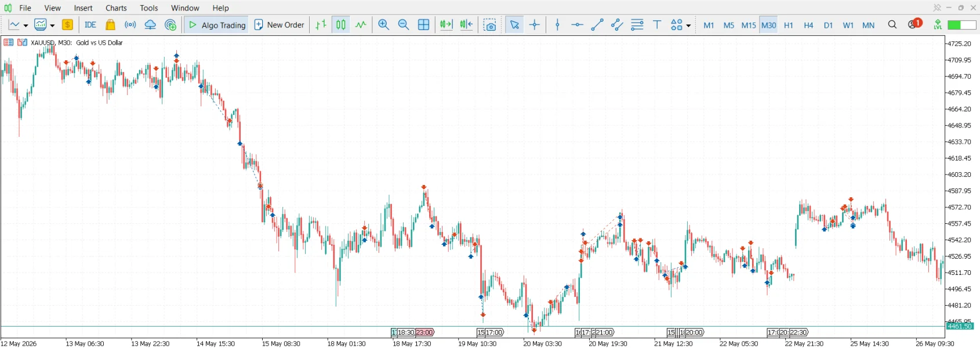Open the Tools menu
The height and width of the screenshot is (348, 980).
[x=149, y=8]
